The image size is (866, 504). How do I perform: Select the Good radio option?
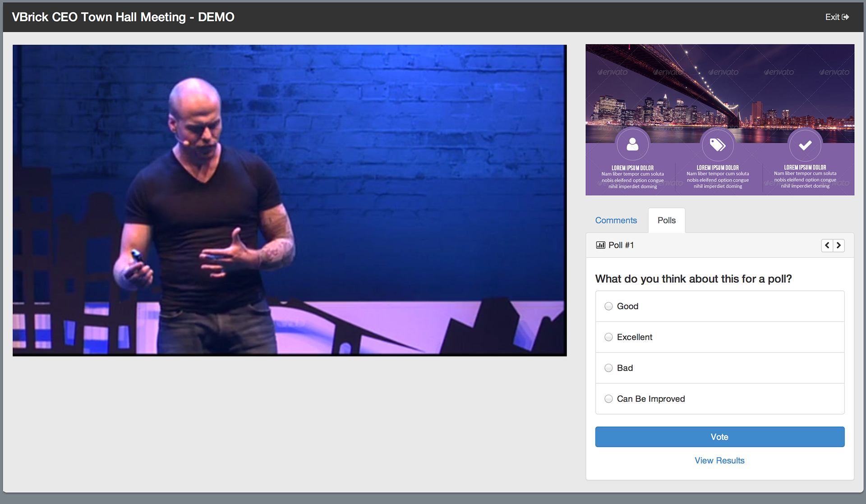click(608, 307)
